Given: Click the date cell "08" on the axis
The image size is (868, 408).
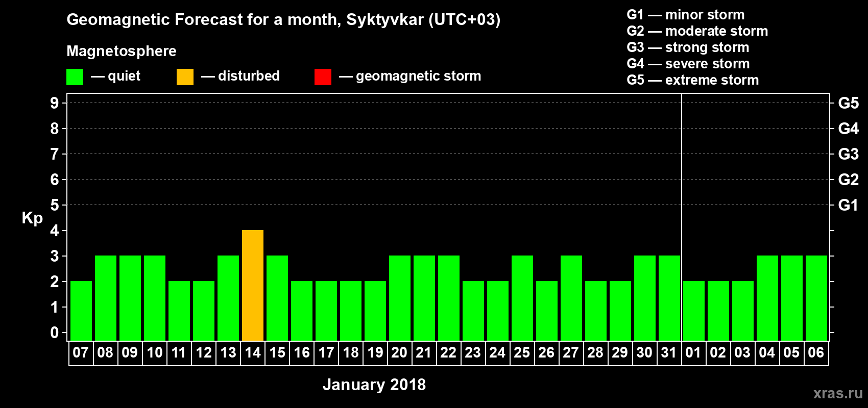Looking at the screenshot, I should (x=105, y=353).
